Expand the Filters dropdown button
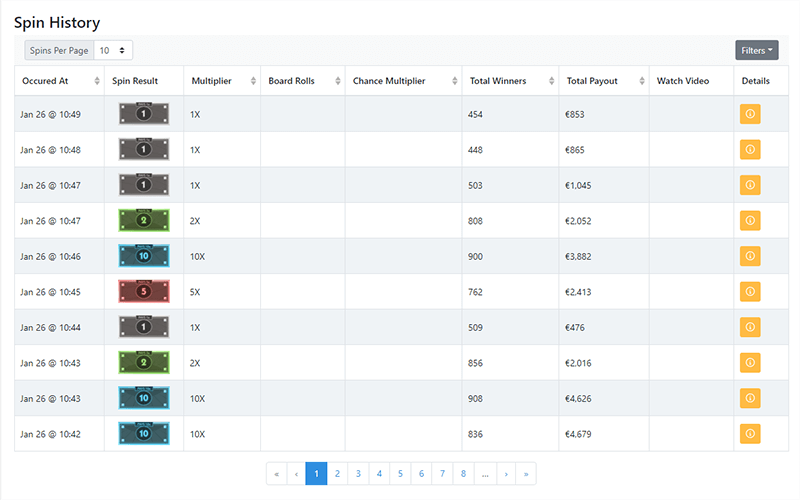 756,50
